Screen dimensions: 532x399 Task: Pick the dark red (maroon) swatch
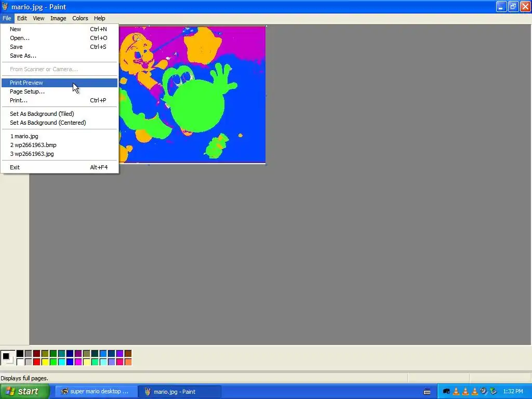(x=37, y=353)
